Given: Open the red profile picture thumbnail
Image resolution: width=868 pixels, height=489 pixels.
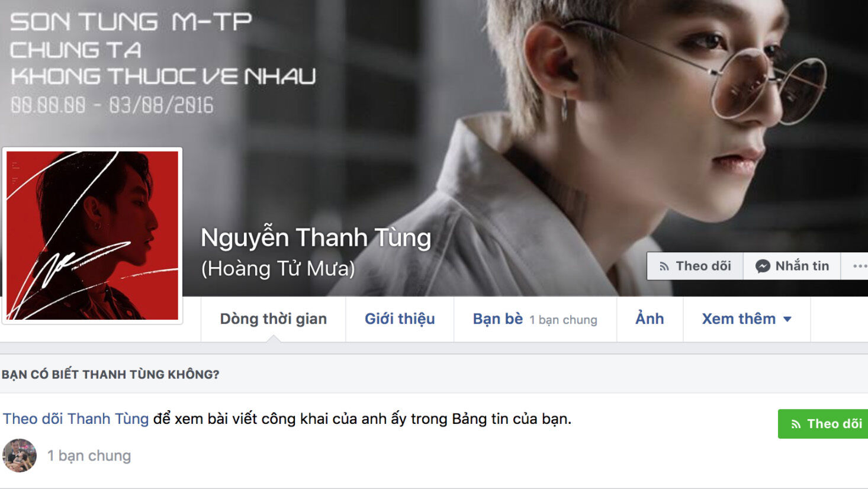Looking at the screenshot, I should [92, 236].
